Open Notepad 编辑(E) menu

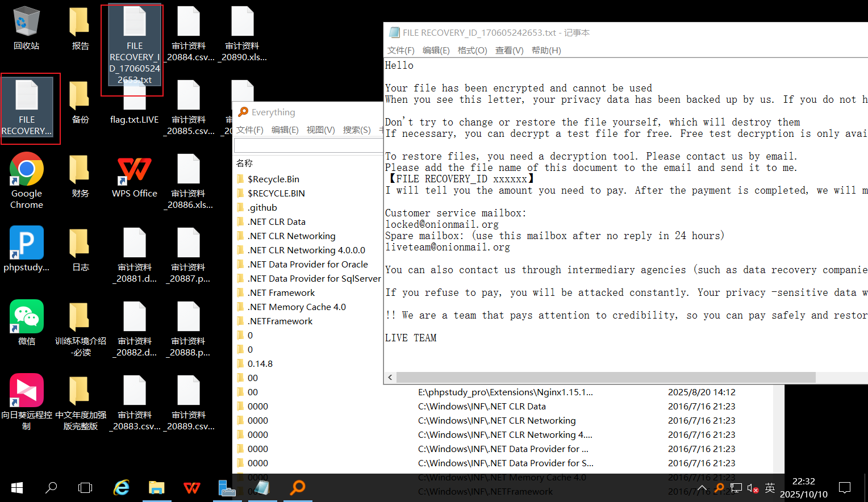click(x=436, y=50)
